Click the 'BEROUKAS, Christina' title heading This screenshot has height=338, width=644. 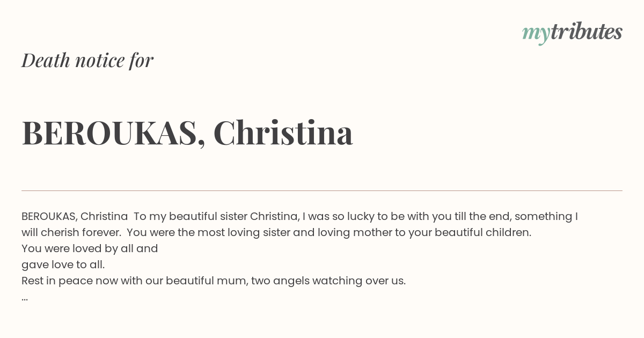click(x=187, y=133)
